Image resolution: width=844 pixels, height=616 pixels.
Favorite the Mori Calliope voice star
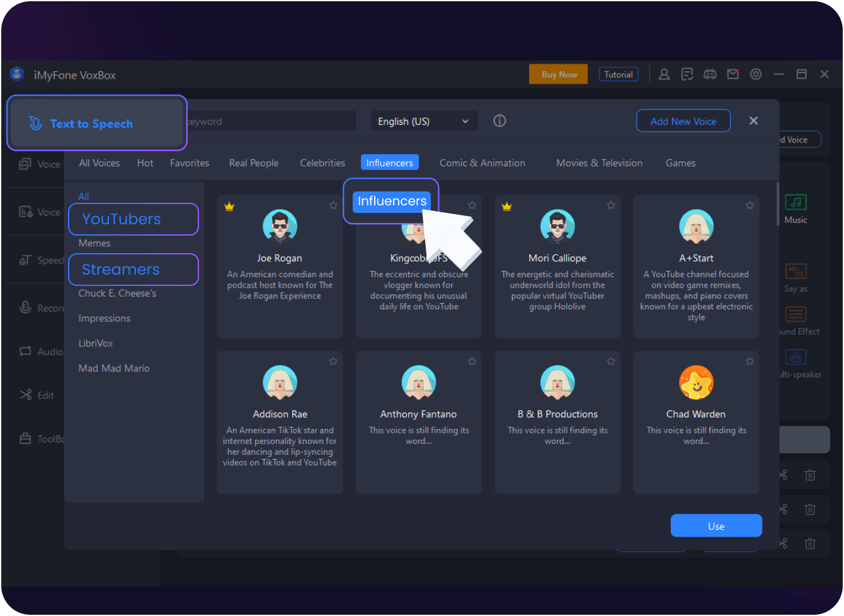(x=610, y=205)
